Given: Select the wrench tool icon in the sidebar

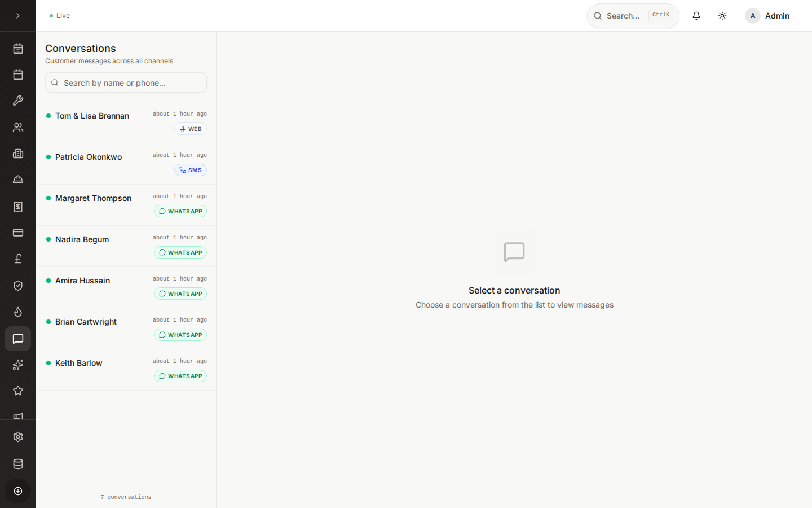Looking at the screenshot, I should [17, 100].
